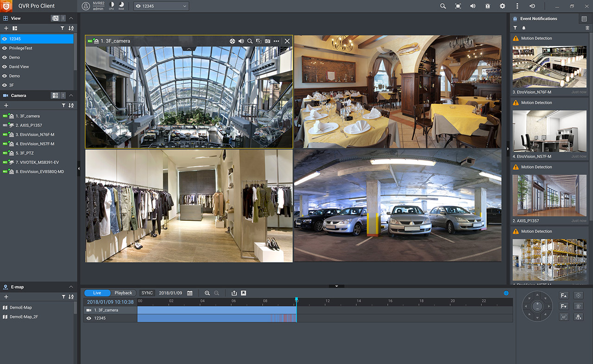Screen dimensions: 593x364
Task: Collapse the Camera panel section
Action: pos(71,95)
